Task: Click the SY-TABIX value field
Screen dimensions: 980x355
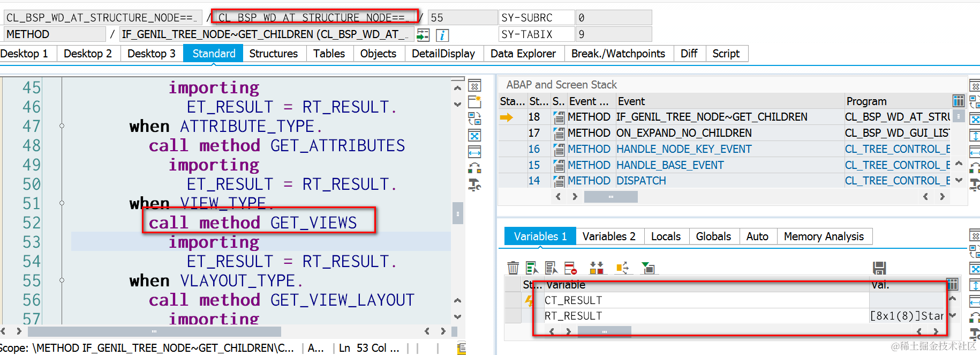Action: 614,34
